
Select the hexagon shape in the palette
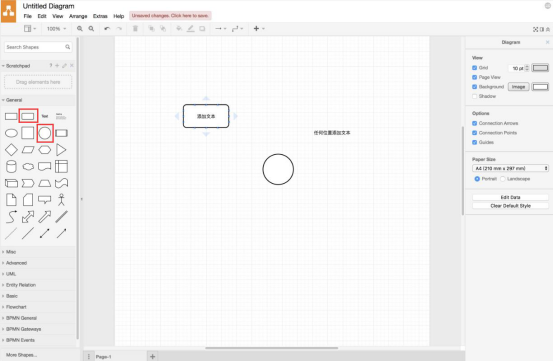tap(45, 150)
